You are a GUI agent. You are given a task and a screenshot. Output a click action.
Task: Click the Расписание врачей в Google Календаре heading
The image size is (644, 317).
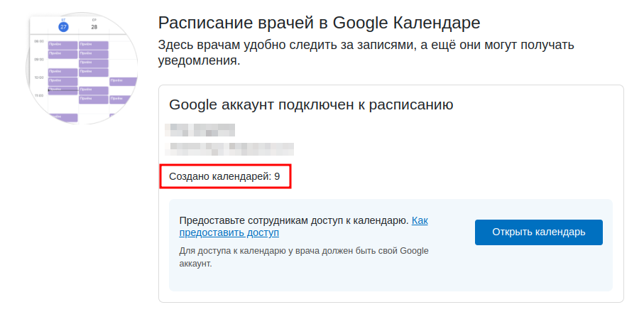pos(319,23)
